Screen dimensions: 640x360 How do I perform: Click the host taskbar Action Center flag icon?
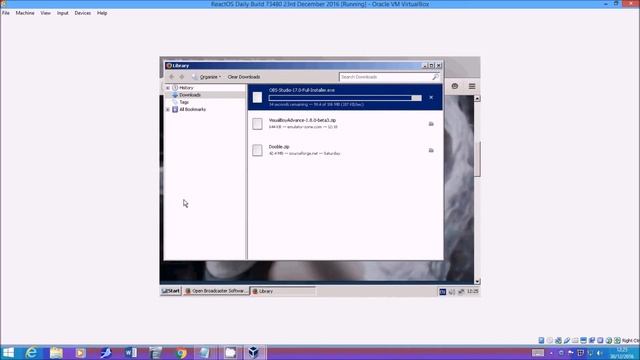571,353
